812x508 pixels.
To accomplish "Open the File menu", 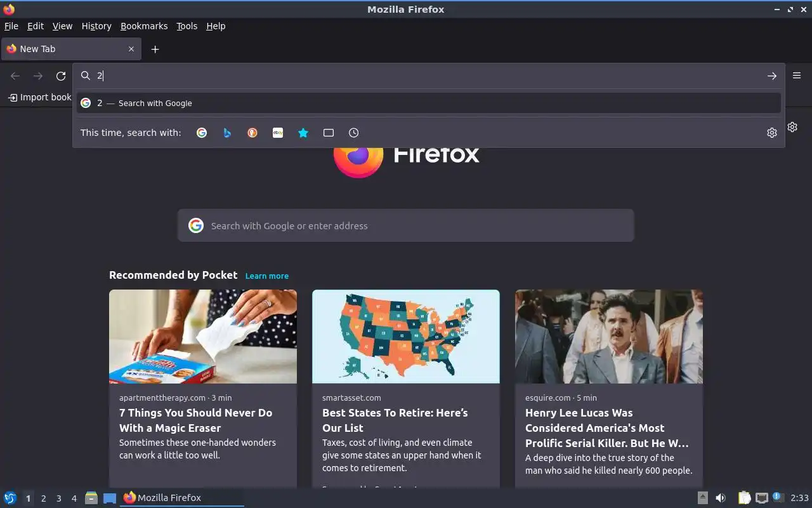I will [11, 26].
